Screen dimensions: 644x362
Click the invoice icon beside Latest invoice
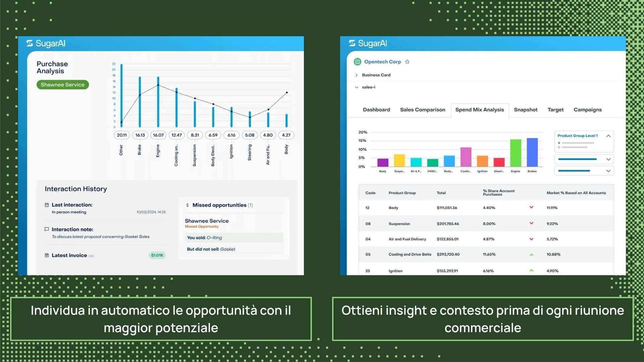tap(47, 255)
